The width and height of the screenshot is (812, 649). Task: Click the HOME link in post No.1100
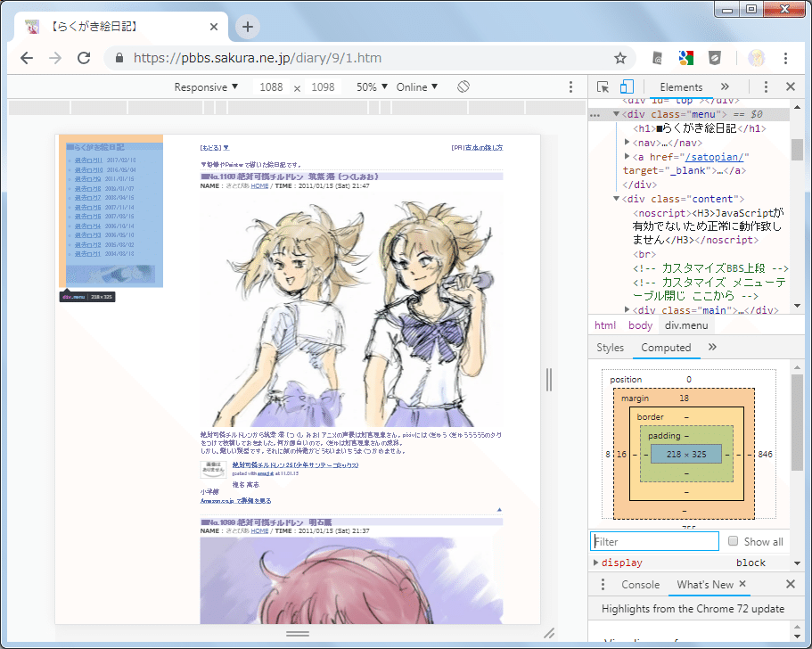pos(259,186)
